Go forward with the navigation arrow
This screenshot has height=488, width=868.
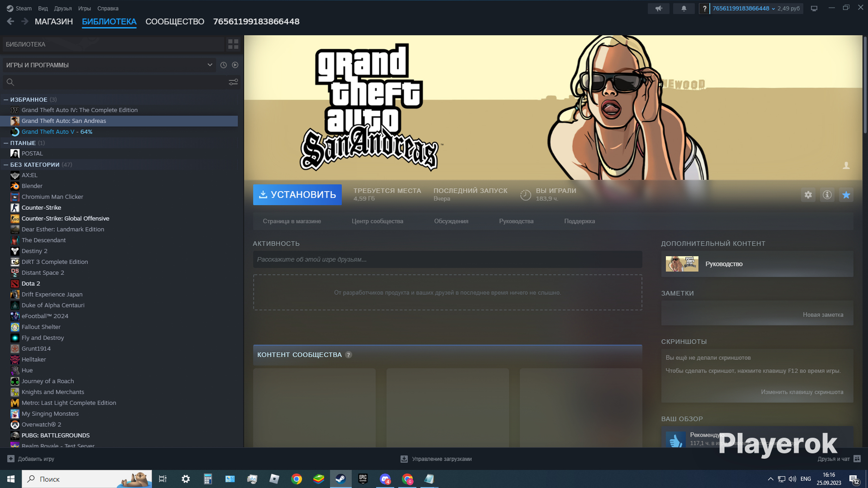(24, 21)
